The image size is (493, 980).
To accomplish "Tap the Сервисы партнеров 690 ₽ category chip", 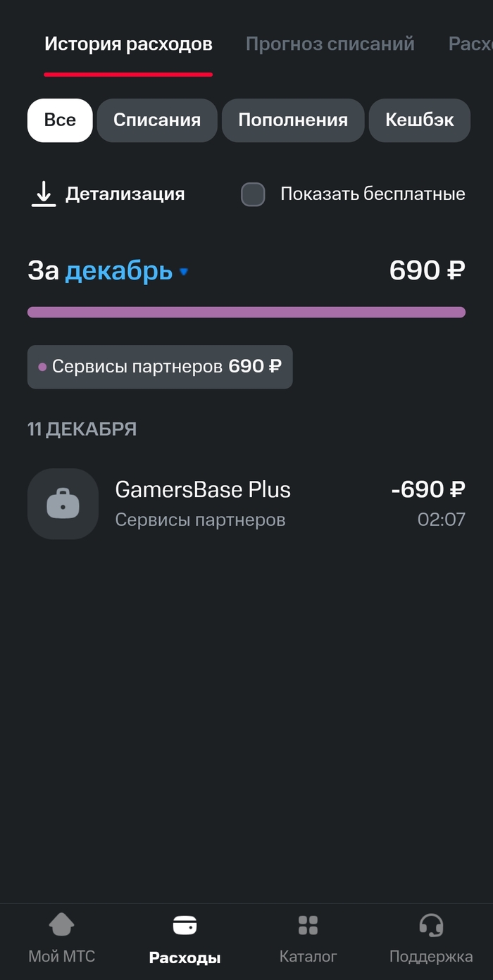I will pos(160,367).
